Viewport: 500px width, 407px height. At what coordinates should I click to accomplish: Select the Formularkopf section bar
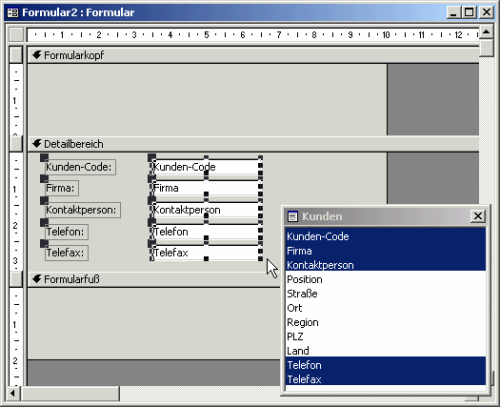[x=253, y=55]
